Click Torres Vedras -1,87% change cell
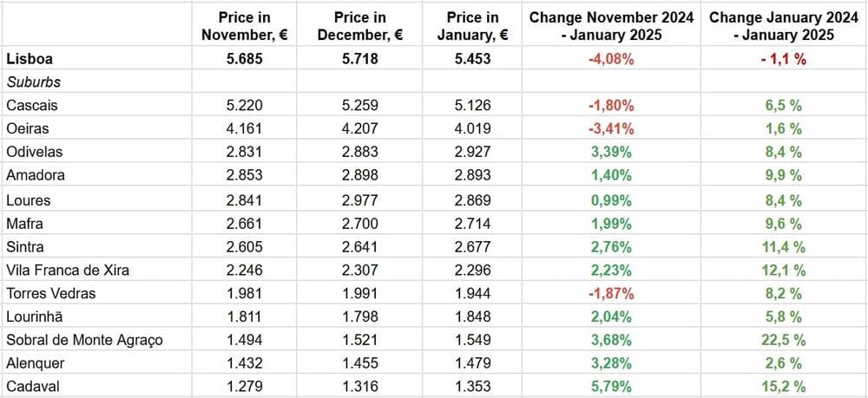868x398 pixels. tap(610, 293)
